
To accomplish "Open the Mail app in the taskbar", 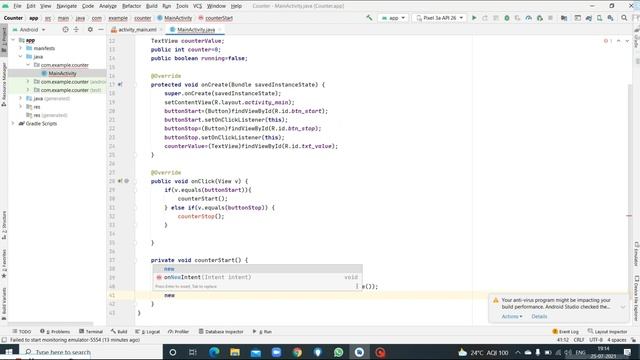I will click(256, 352).
